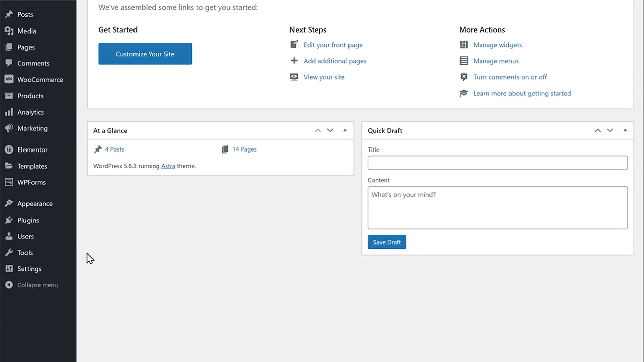Move Quick Draft panel down
This screenshot has width=644, height=362.
tap(610, 131)
